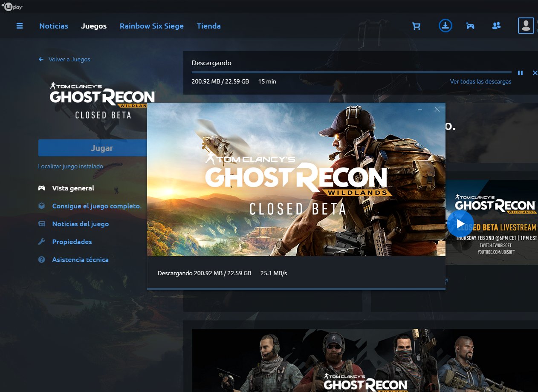This screenshot has height=392, width=538.
Task: Close the Ghost Recon download popup
Action: (437, 110)
